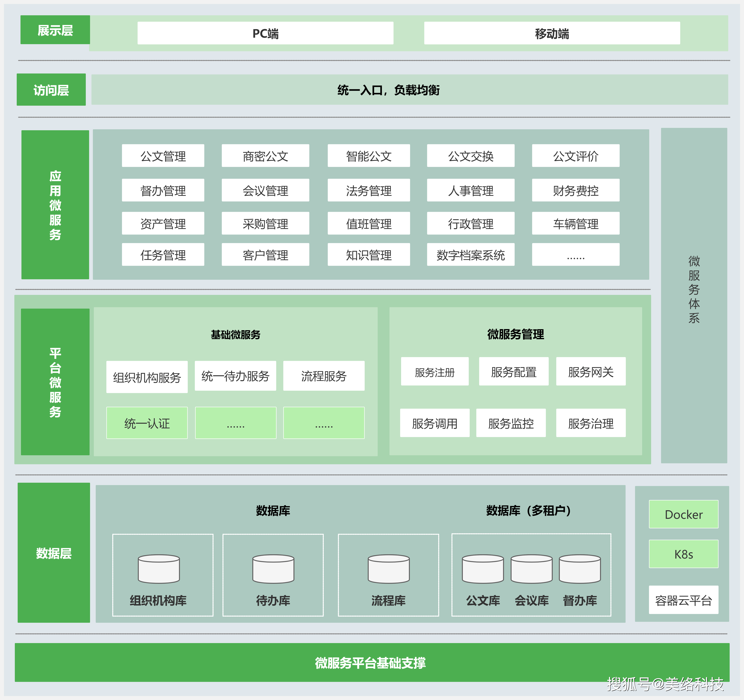Select the 流程服务 box
This screenshot has width=744, height=700.
click(324, 375)
